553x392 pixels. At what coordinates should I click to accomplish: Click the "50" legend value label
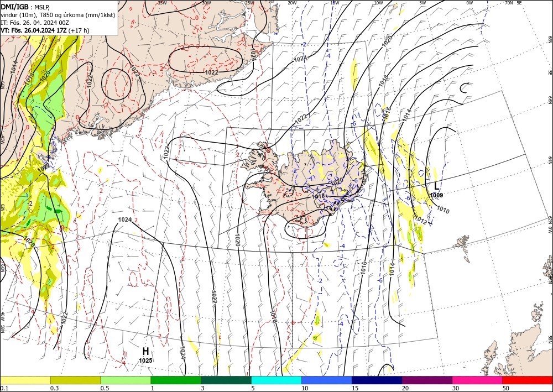506,388
